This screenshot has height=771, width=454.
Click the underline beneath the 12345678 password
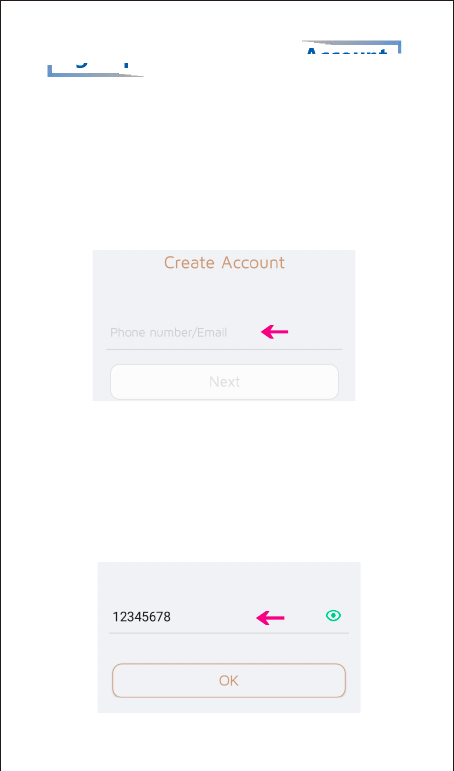coord(229,633)
